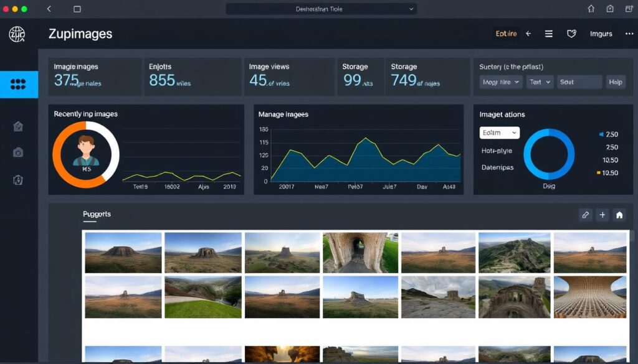The height and width of the screenshot is (364, 638).
Task: Click the heart shield icon in header
Action: click(x=572, y=34)
